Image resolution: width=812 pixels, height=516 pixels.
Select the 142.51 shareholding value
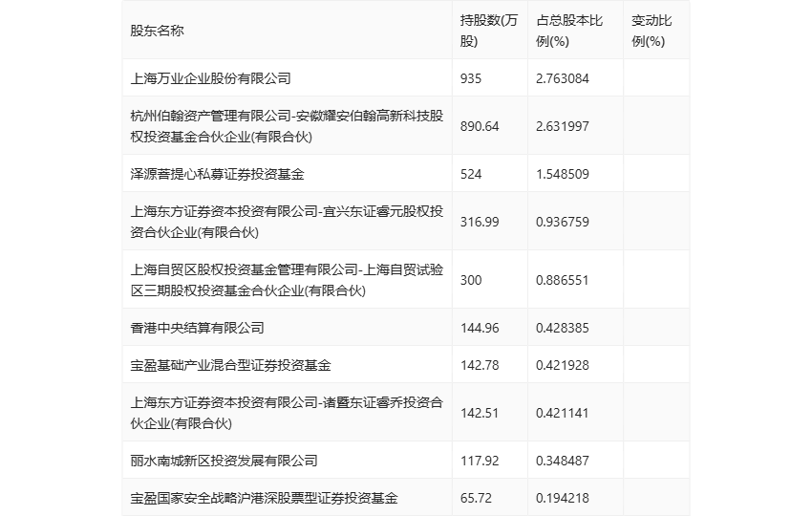click(480, 413)
